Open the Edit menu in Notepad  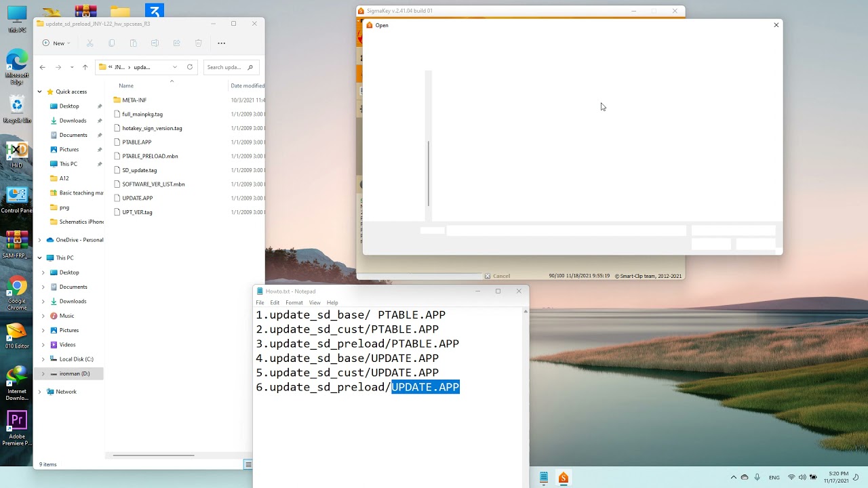[x=275, y=302]
